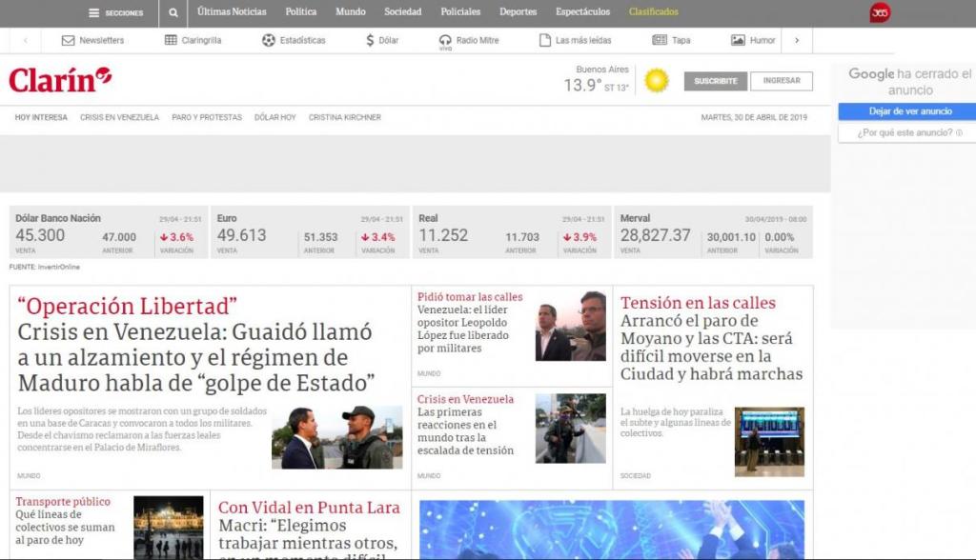Open Paro y Protestas topic
976x560 pixels.
207,117
